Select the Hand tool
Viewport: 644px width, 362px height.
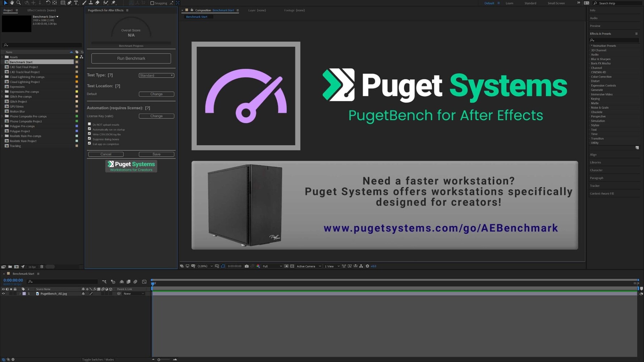point(12,3)
